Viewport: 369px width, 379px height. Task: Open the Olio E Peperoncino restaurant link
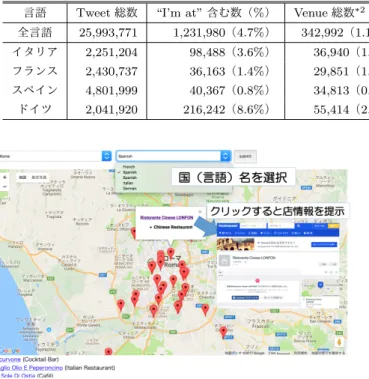tap(31, 368)
